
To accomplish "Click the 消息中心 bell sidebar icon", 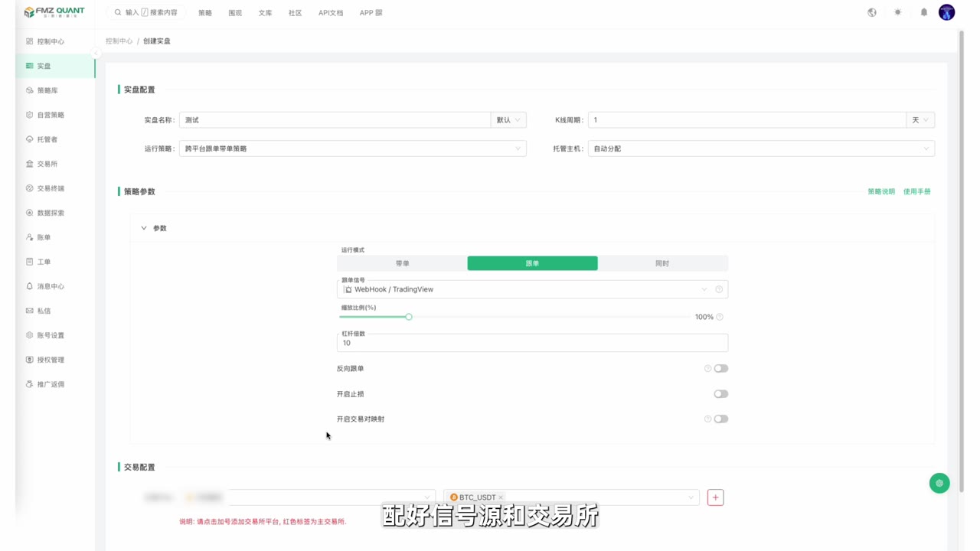I will click(x=30, y=286).
